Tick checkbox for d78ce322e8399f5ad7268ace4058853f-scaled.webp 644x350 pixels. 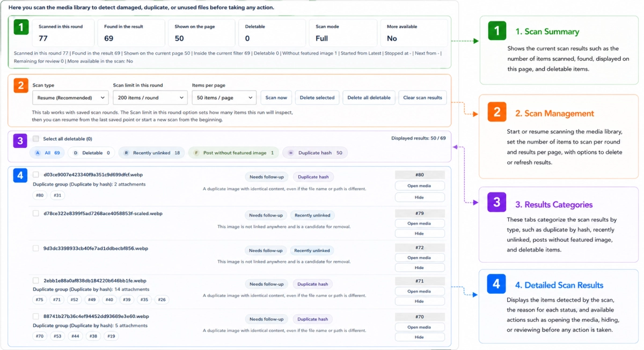coord(36,213)
